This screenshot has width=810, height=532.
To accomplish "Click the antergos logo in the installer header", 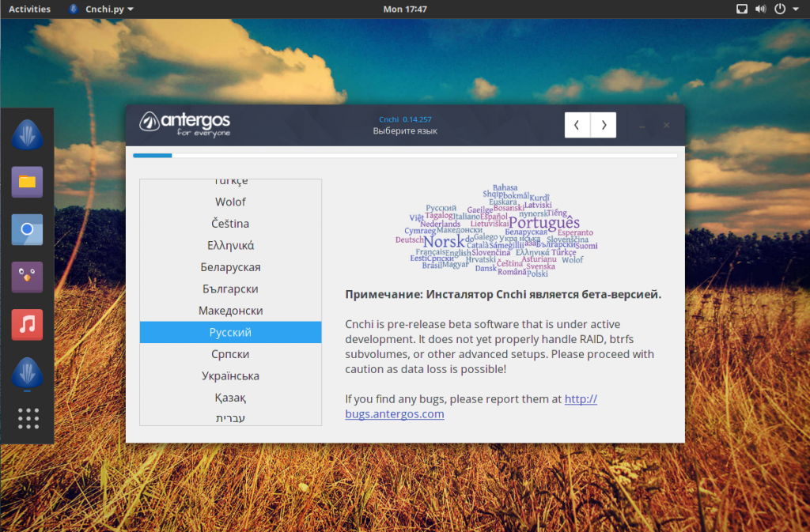I will click(185, 125).
